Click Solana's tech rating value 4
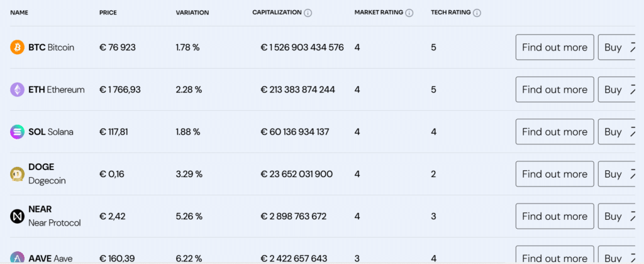The image size is (644, 264). 433,132
